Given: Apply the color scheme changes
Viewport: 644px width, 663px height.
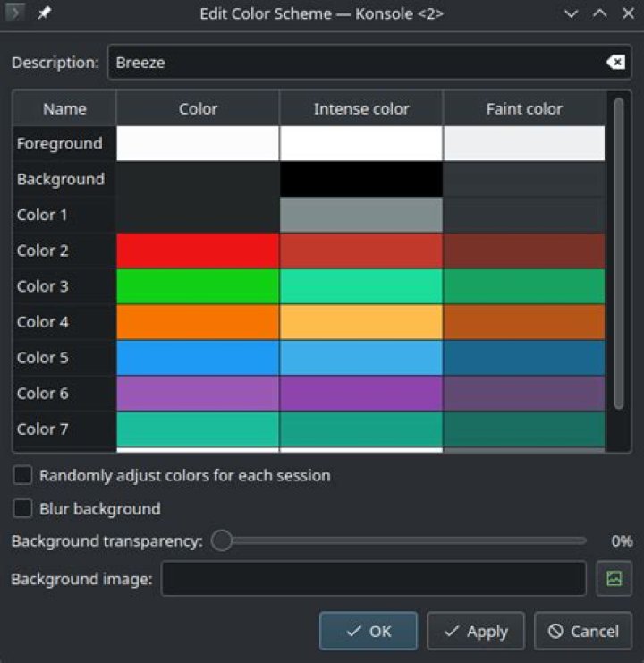Looking at the screenshot, I should pos(476,631).
